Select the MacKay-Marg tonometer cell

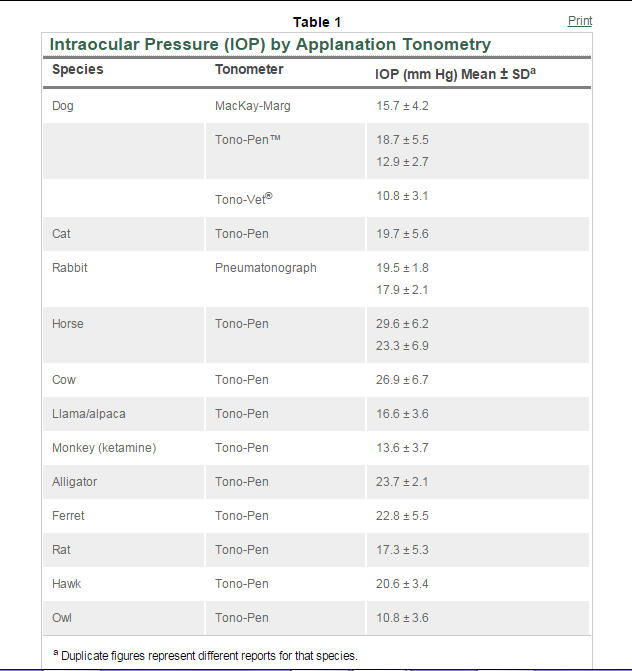point(253,106)
